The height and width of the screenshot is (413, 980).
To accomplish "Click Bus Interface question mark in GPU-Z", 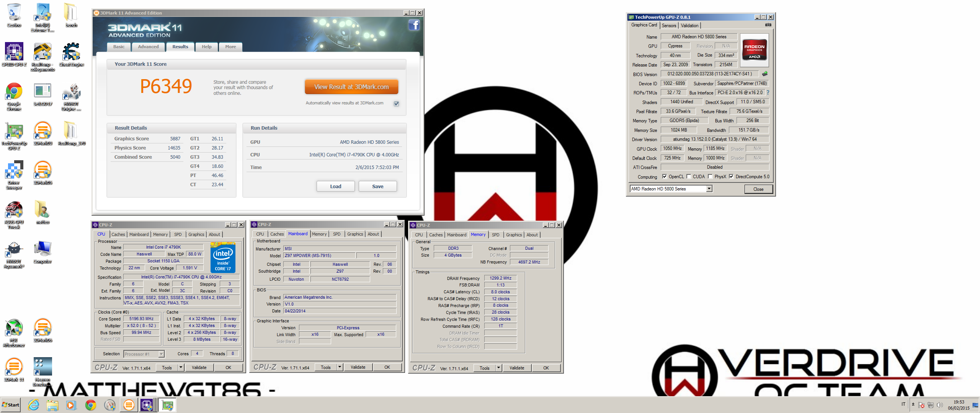I will (768, 93).
